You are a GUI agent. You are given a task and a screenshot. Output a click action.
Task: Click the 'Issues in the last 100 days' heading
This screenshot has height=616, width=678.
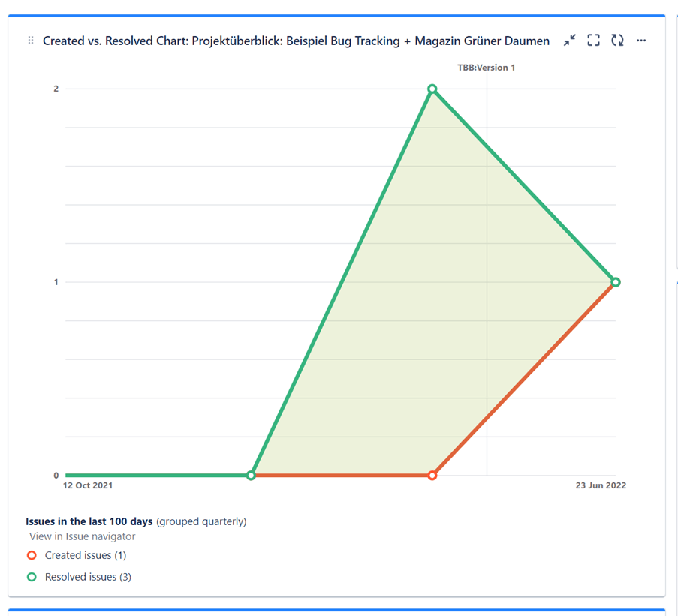point(89,521)
